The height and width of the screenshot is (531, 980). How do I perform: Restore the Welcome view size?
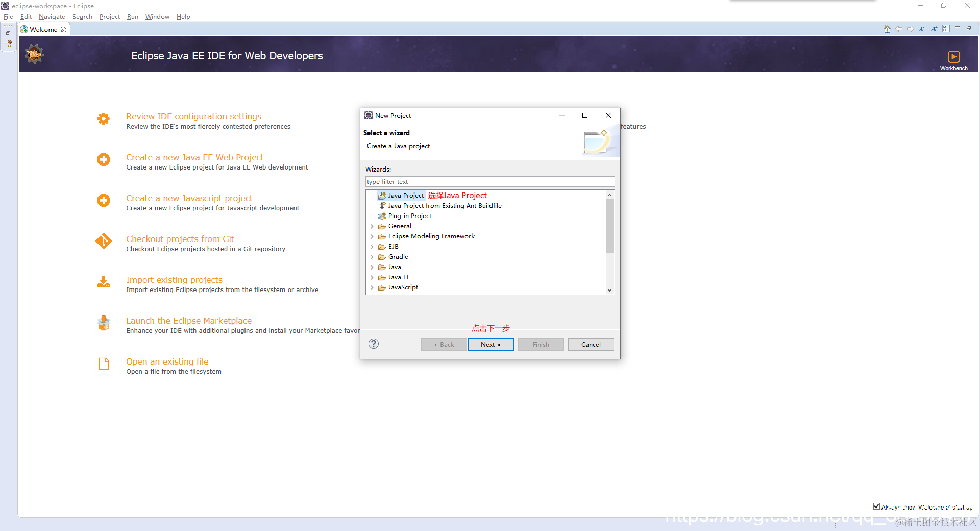pyautogui.click(x=969, y=28)
